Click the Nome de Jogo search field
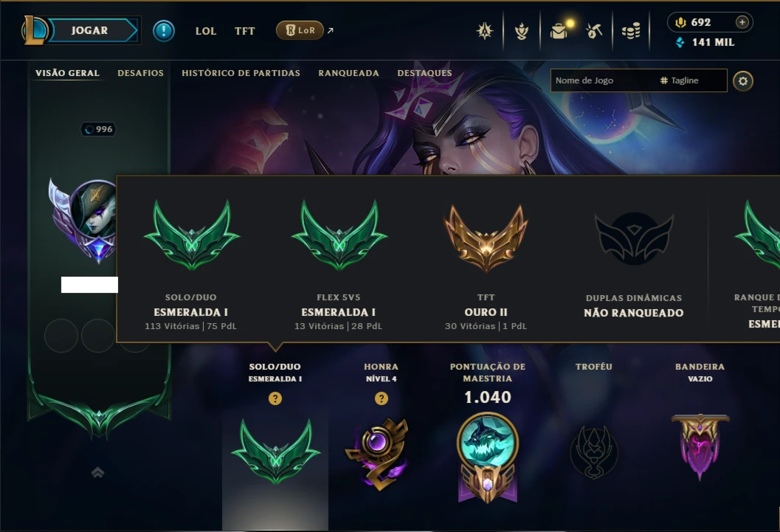 [x=604, y=80]
